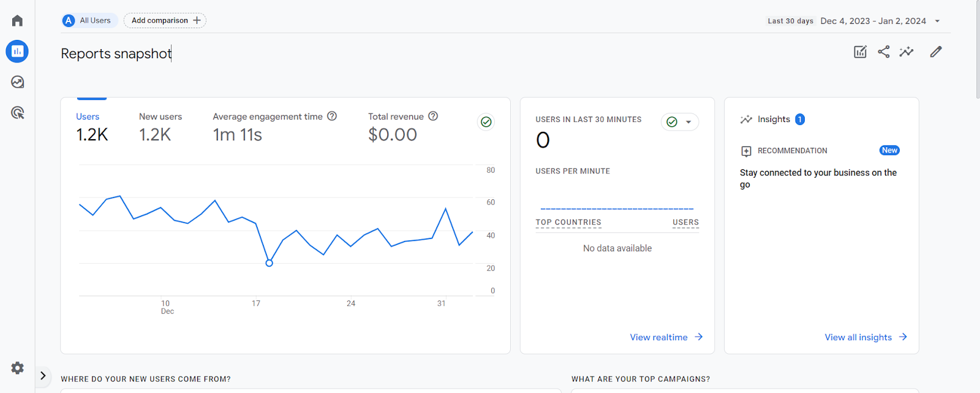Select the New users metric tab
This screenshot has width=980, height=393.
click(x=160, y=128)
